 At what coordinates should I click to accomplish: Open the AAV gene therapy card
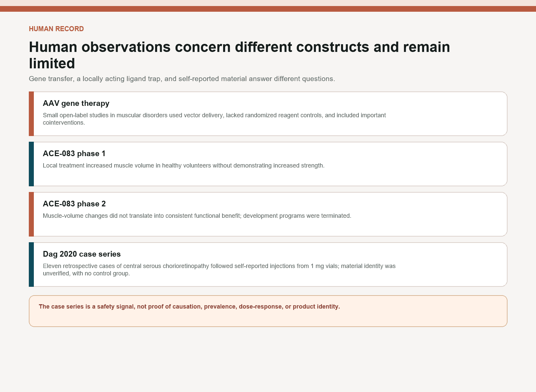[268, 114]
